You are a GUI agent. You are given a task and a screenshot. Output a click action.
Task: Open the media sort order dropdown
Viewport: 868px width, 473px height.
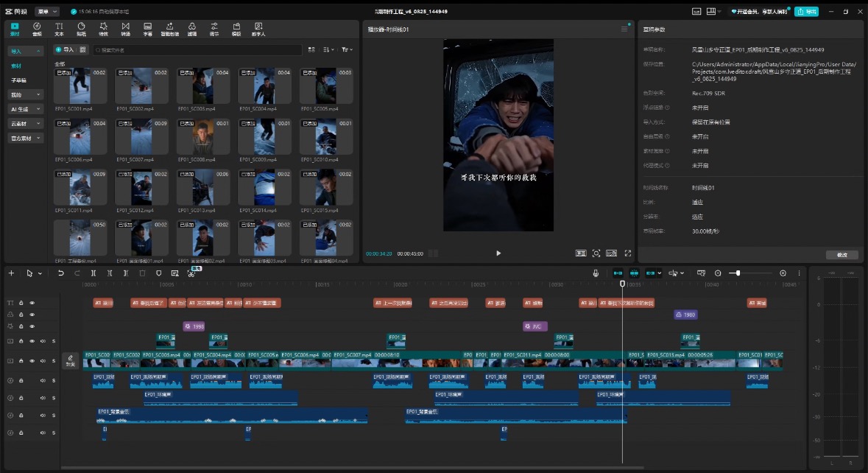329,50
